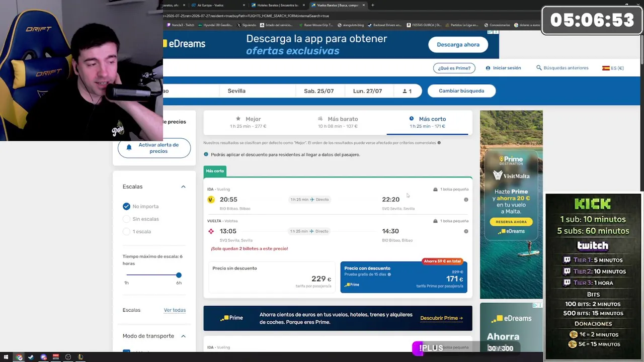Switch to the Más barato results tab
The height and width of the screenshot is (362, 644).
338,122
